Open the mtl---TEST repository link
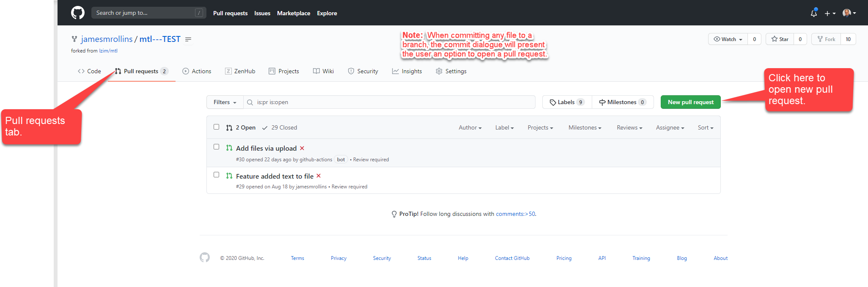868x287 pixels. point(160,39)
